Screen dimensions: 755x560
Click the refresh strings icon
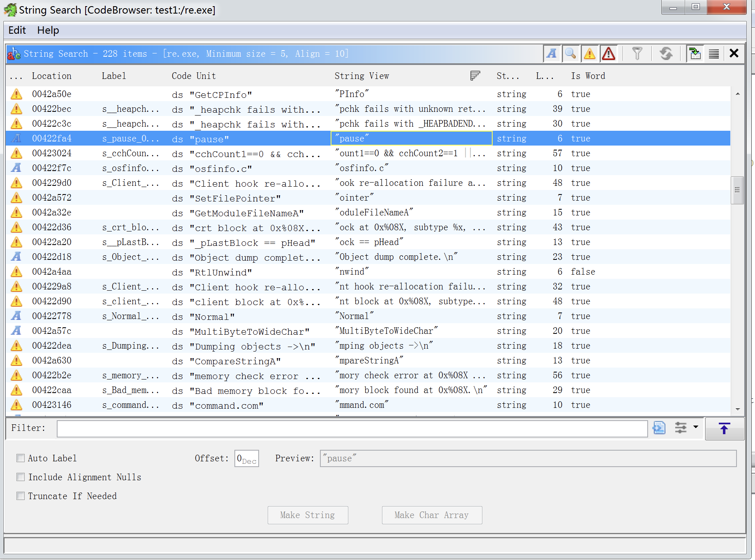pos(666,53)
